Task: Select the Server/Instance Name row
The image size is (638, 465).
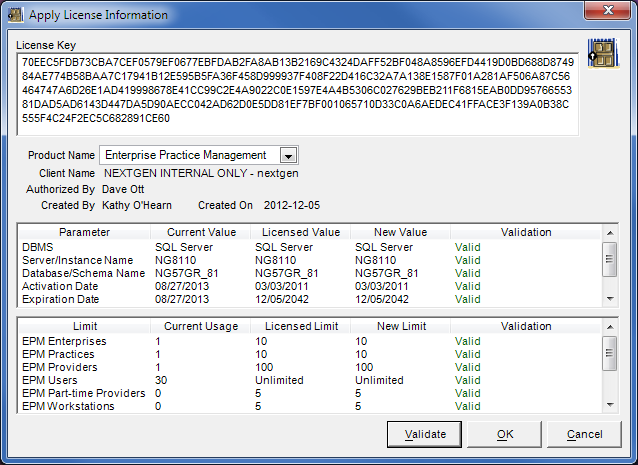Action: [309, 260]
